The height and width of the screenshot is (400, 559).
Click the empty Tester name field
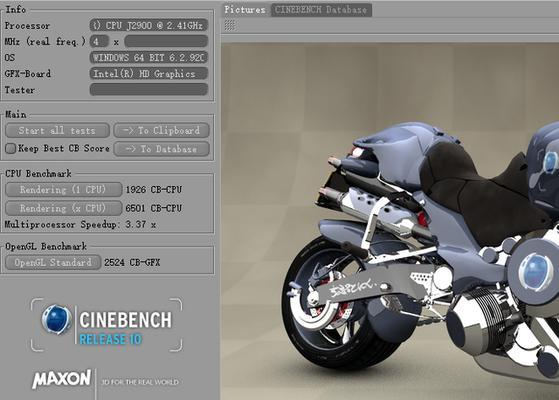(149, 89)
